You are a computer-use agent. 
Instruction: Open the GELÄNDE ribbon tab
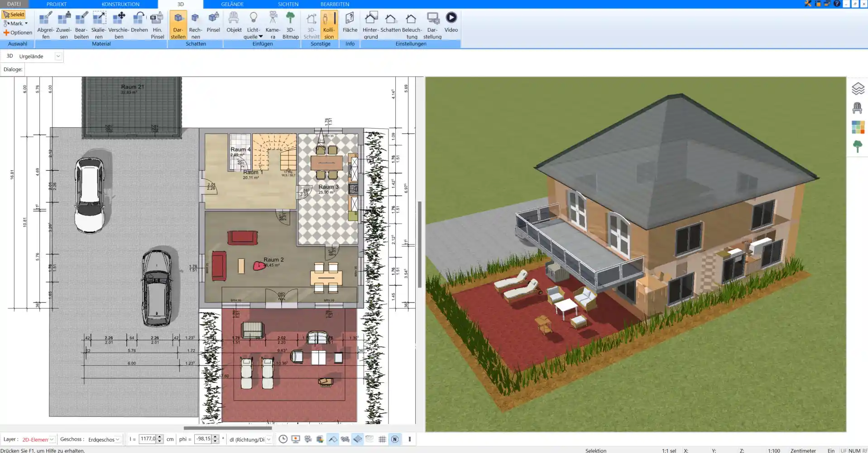point(232,4)
